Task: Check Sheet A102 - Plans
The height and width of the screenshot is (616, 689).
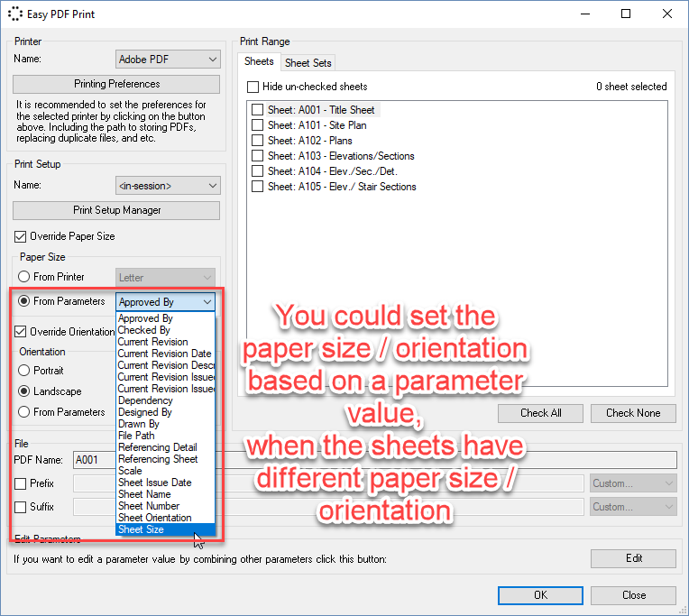Action: (x=257, y=140)
